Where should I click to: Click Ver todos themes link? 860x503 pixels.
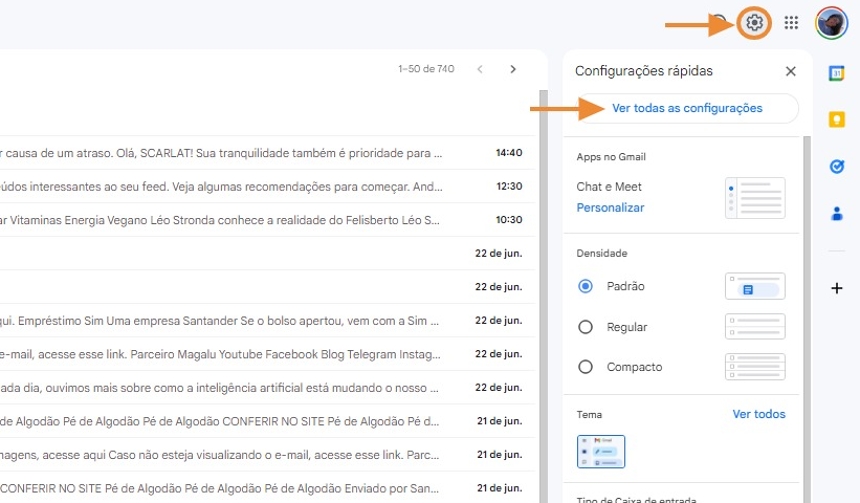click(758, 414)
